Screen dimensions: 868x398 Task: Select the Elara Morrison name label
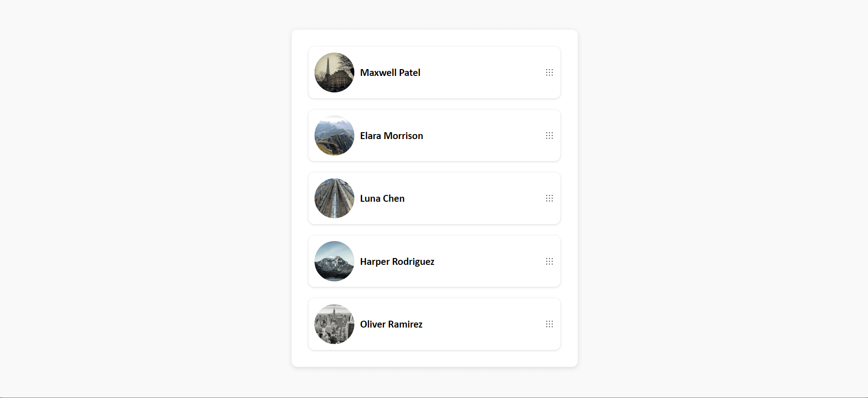coord(391,136)
